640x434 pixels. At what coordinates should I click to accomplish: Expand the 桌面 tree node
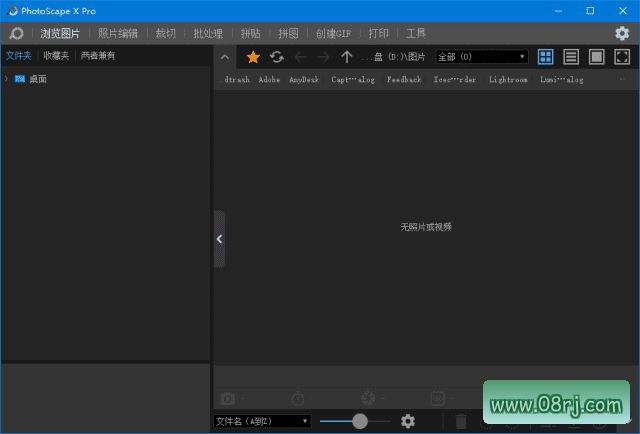7,79
